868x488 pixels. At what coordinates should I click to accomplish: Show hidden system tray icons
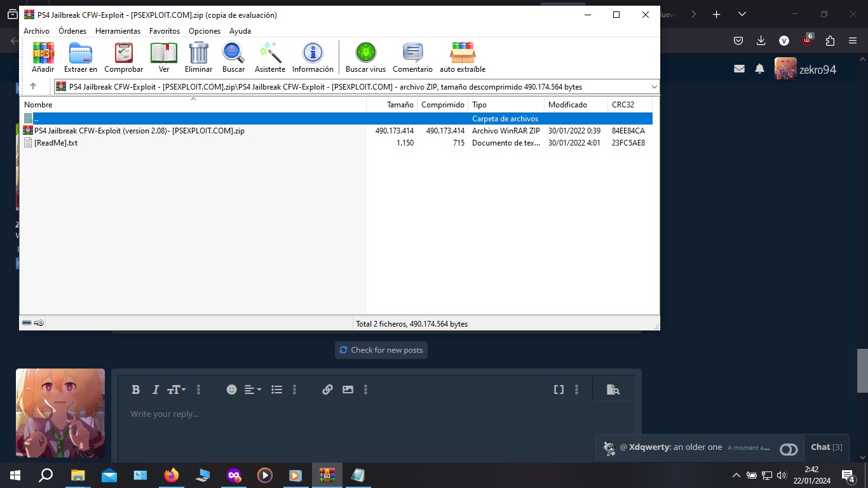coord(736,475)
